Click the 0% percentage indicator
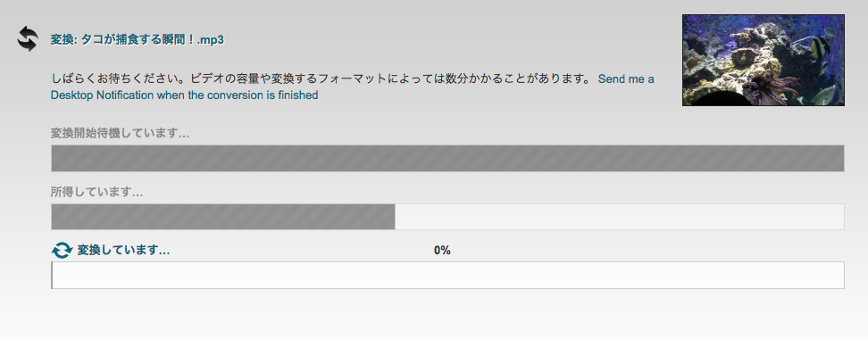 tap(442, 251)
